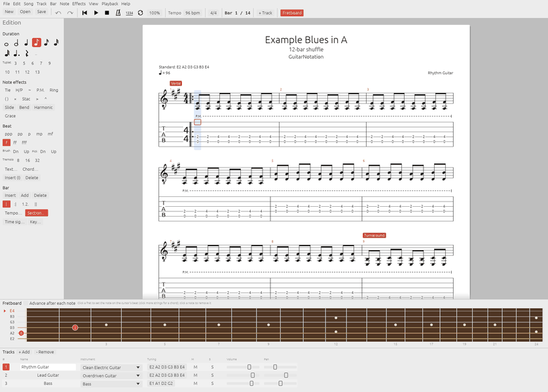Open Bass instrument dropdown
The image size is (548, 392).
[x=111, y=383]
